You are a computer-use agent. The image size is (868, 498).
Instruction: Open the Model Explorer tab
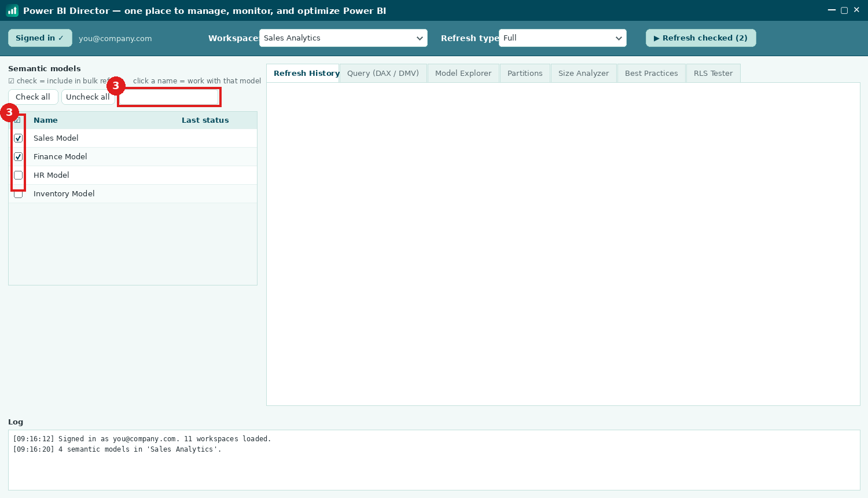[x=463, y=74]
